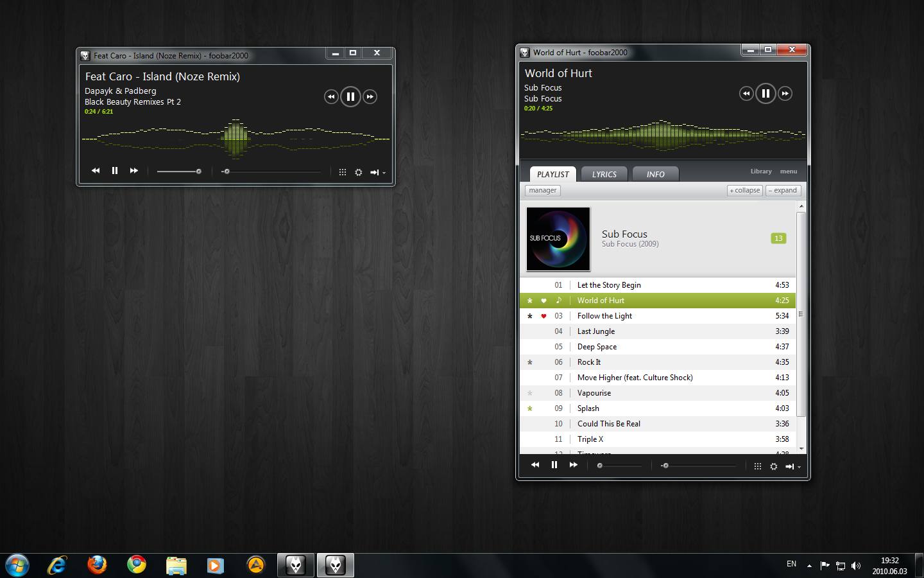Screen dimensions: 924x578
Task: Pause playback in Feat Caro window header
Action: [350, 97]
